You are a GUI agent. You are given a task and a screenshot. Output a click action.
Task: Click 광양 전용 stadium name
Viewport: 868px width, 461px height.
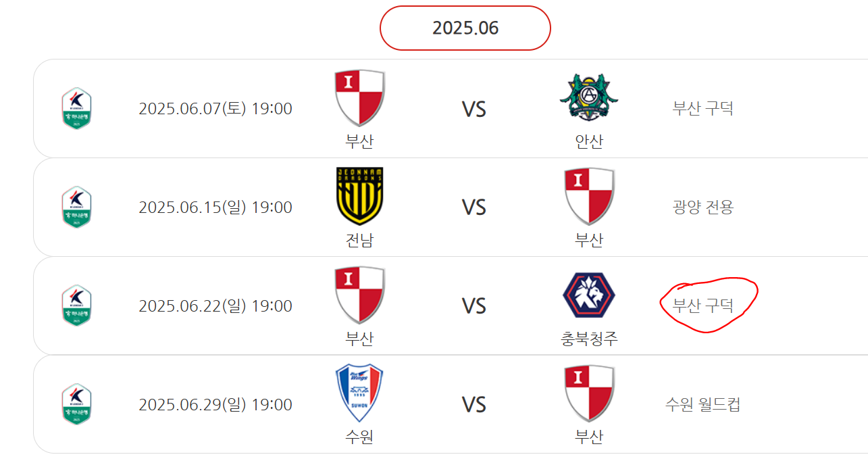pyautogui.click(x=703, y=208)
